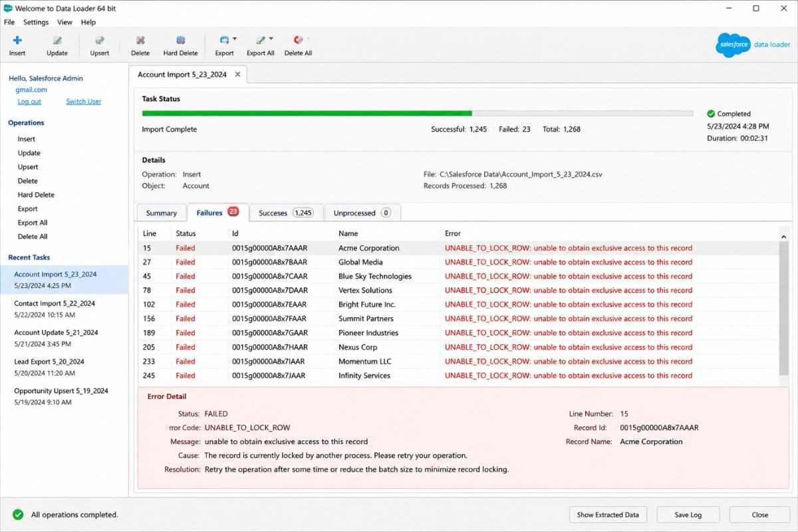Viewport: 798px width, 532px height.
Task: Open the Settings menu
Action: pos(36,22)
